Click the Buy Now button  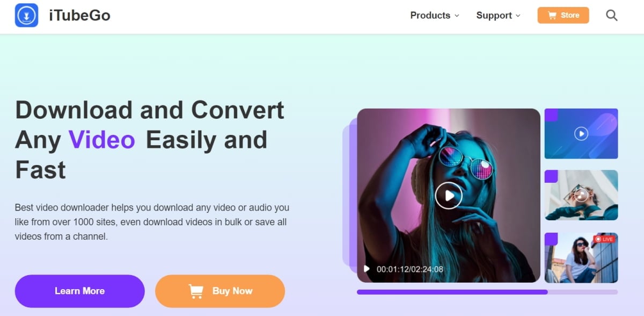coord(220,291)
